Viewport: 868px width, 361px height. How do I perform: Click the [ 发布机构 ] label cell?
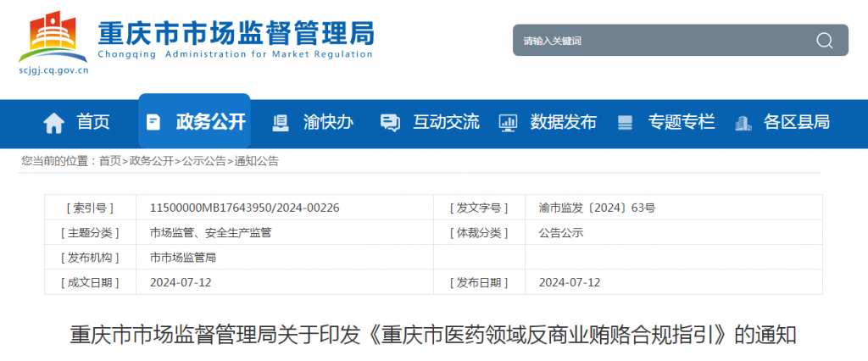[90, 258]
